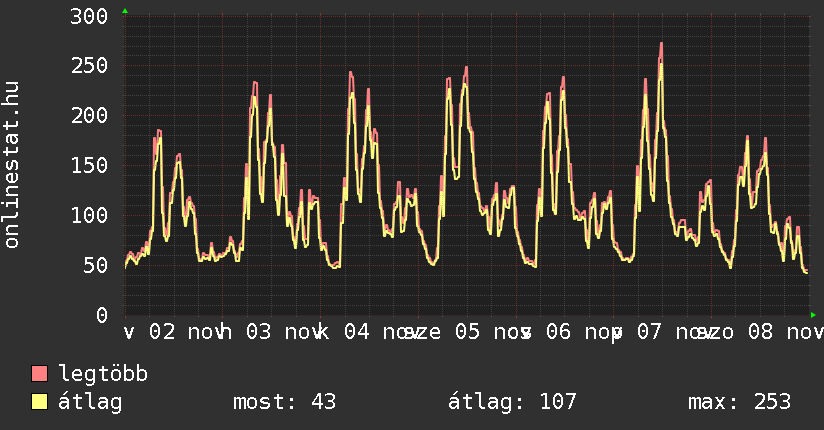Click the highest peak on 07 nov
The height and width of the screenshot is (430, 824).
pyautogui.click(x=661, y=45)
